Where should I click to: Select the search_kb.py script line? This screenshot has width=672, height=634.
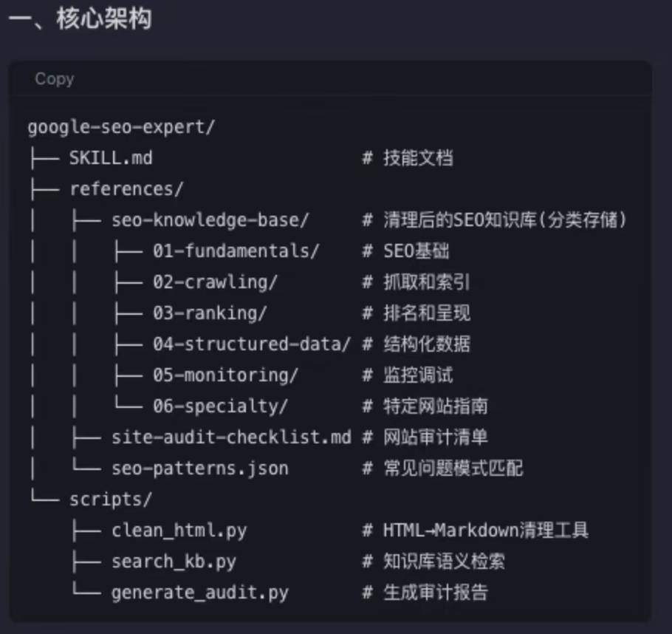pos(174,562)
